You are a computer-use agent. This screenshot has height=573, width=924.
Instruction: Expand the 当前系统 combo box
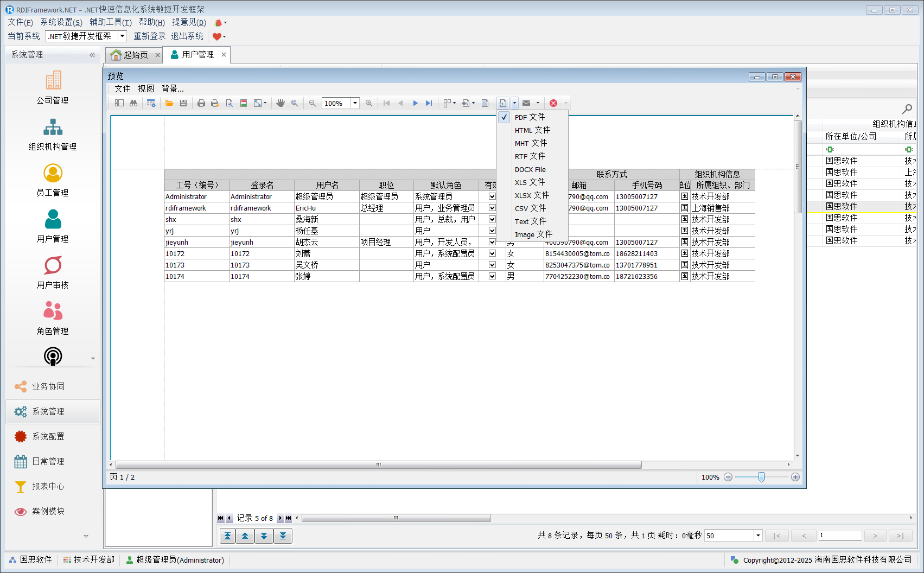[x=122, y=36]
